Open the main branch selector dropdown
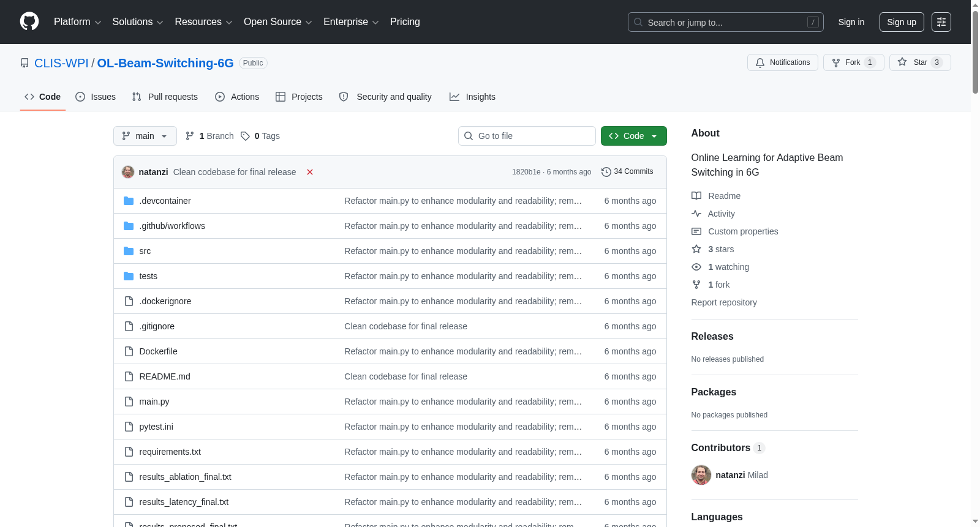Image resolution: width=980 pixels, height=527 pixels. pos(145,136)
